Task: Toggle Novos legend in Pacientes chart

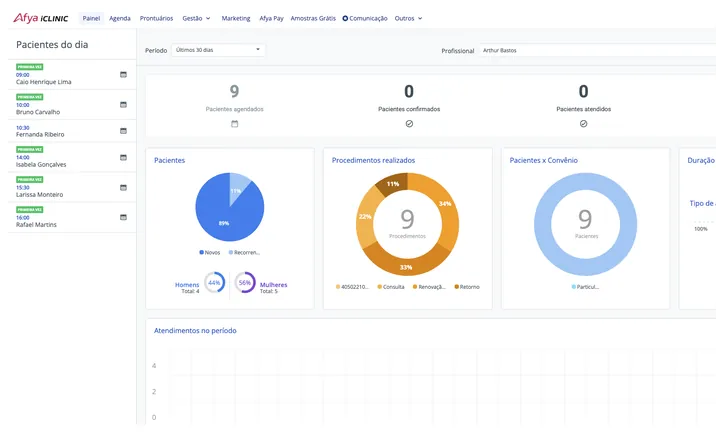Action: (210, 253)
